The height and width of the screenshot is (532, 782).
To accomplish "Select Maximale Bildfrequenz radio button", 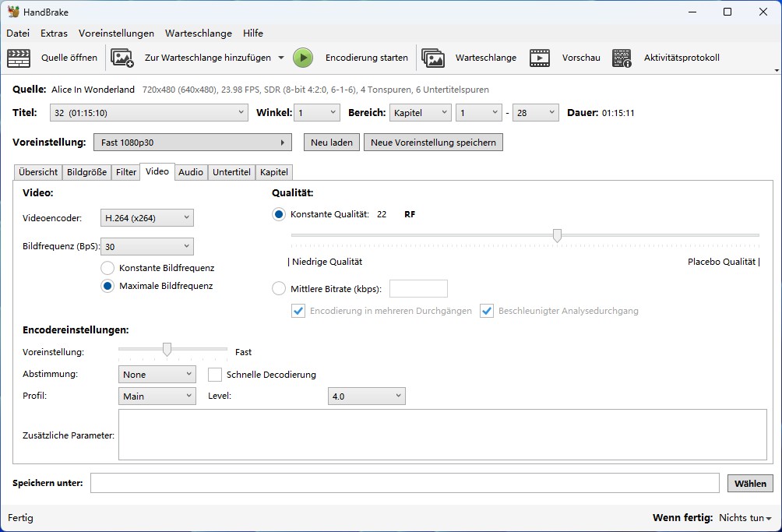I will [107, 286].
